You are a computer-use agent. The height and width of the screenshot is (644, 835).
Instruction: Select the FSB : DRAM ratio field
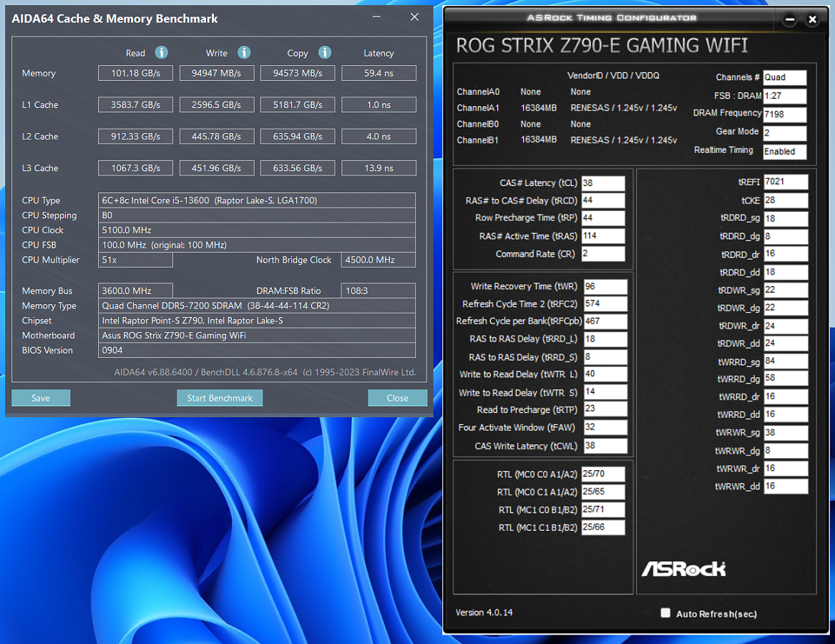pyautogui.click(x=784, y=96)
